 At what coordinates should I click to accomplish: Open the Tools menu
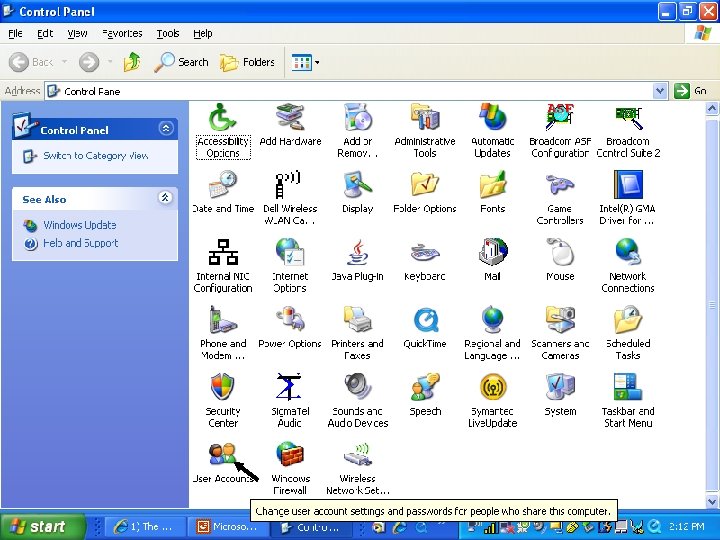[x=168, y=34]
